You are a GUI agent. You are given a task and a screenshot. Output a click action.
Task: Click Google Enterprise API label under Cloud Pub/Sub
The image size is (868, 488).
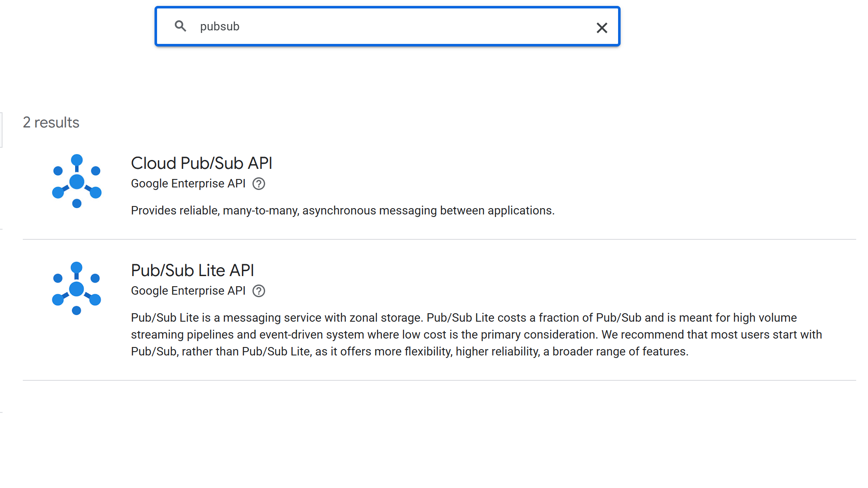click(188, 184)
